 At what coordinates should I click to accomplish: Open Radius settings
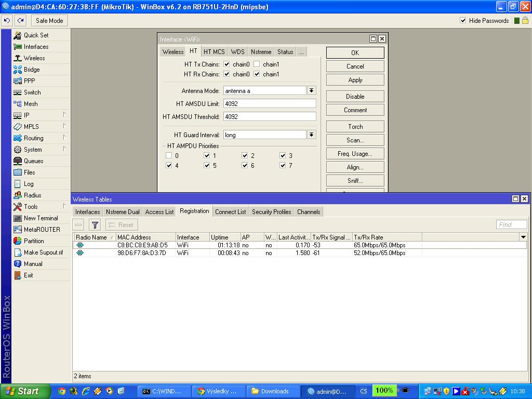tap(32, 195)
